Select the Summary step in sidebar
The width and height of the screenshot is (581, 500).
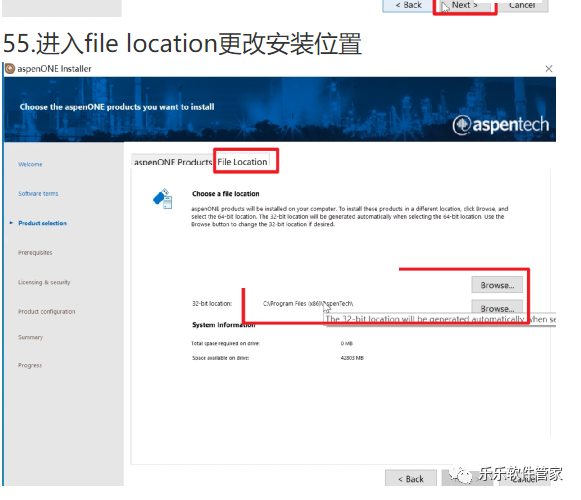coord(30,337)
